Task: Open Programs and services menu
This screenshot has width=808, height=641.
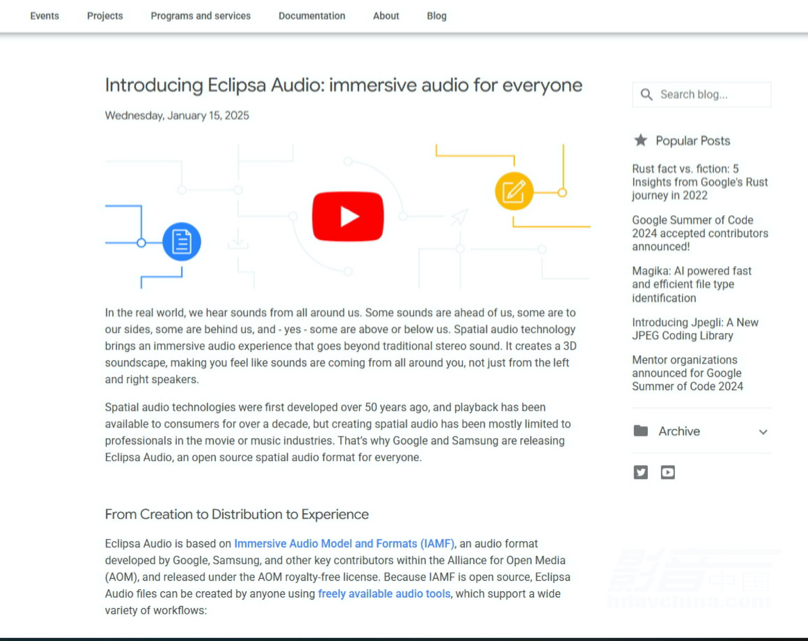Action: point(200,16)
